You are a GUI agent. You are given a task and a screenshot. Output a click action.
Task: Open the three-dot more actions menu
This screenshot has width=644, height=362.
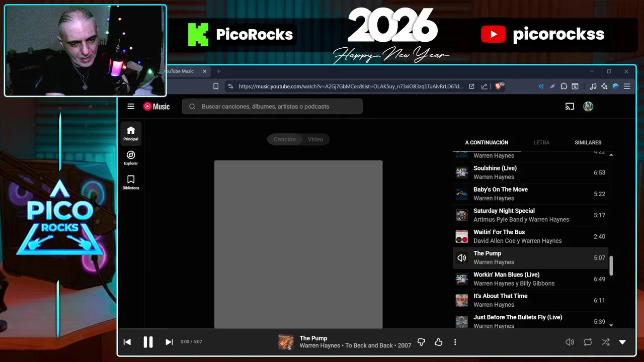click(455, 342)
